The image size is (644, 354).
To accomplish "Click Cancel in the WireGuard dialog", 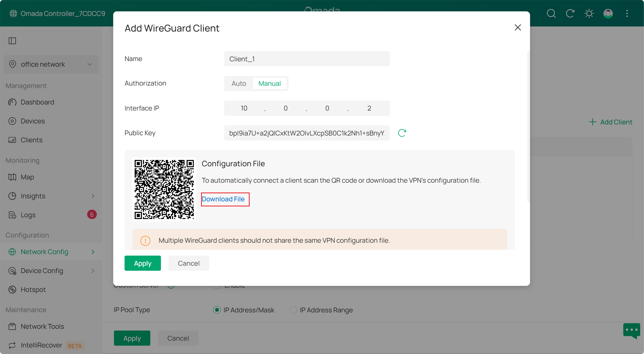I will tap(188, 263).
